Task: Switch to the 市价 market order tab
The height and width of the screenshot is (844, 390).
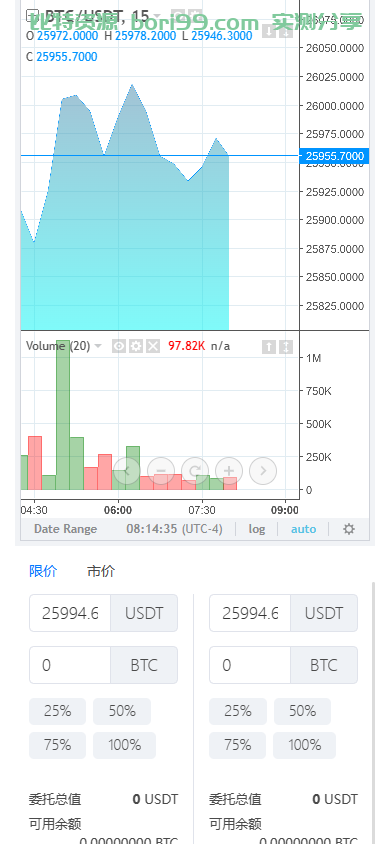Action: (x=101, y=571)
